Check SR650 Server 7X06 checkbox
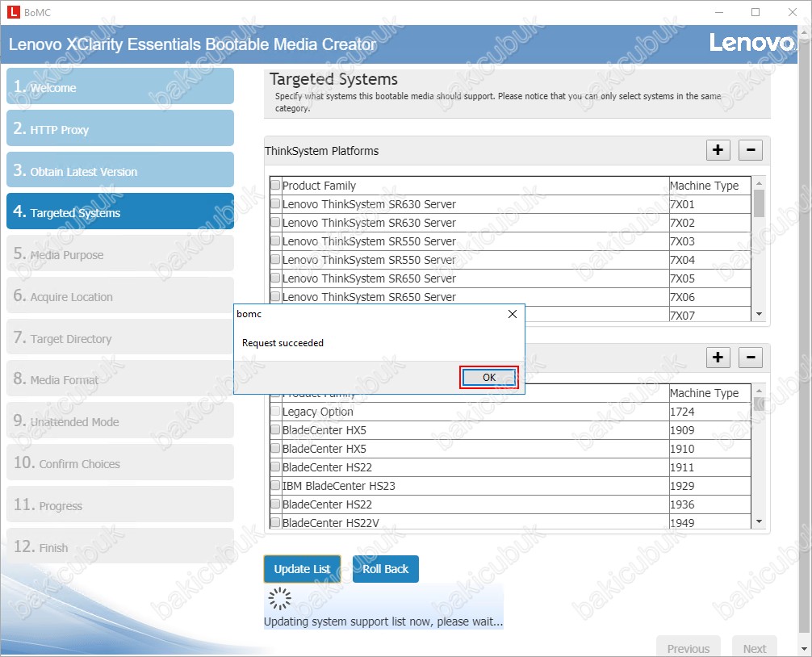 coord(275,297)
